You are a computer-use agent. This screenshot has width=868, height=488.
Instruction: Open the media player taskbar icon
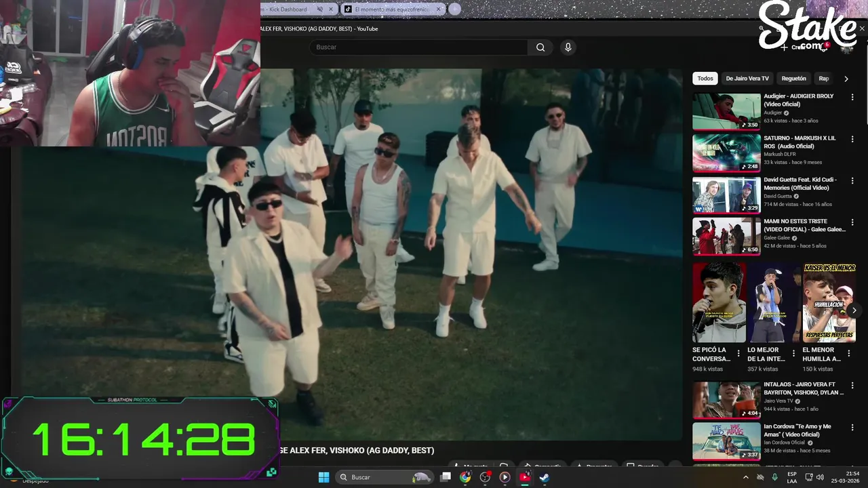click(505, 477)
